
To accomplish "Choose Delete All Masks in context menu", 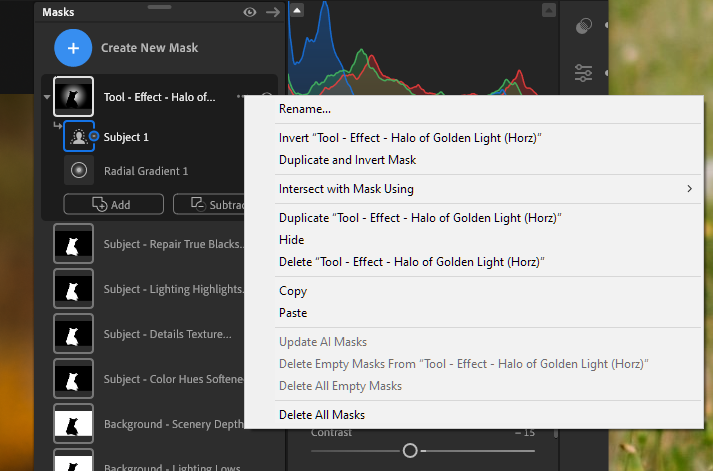I will [321, 415].
